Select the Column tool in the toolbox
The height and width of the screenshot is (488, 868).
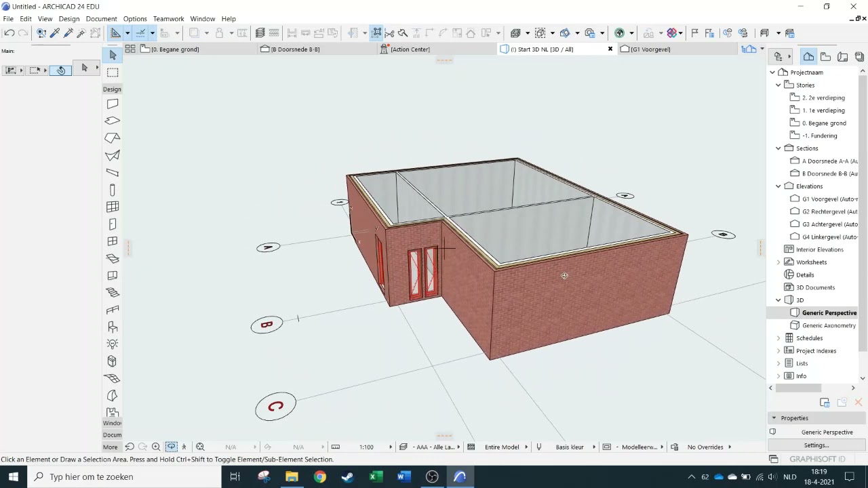(113, 190)
